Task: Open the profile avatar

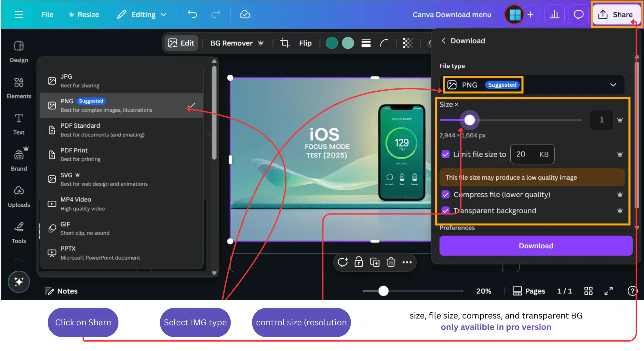Action: click(515, 15)
